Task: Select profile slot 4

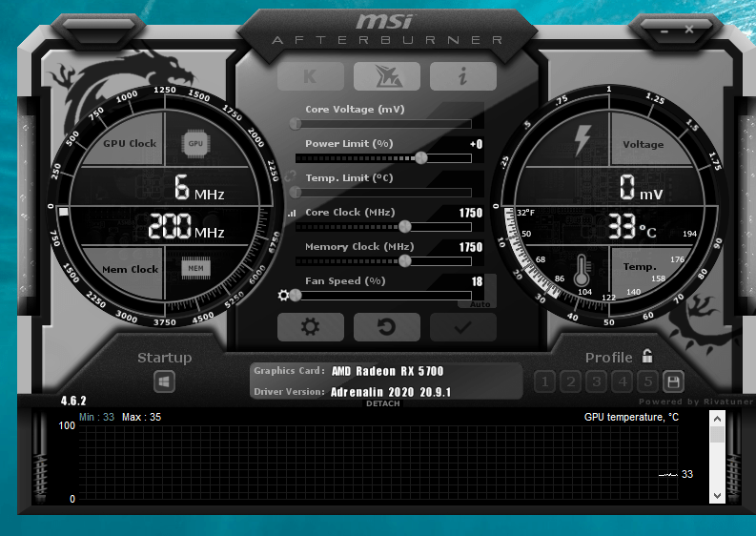Action: click(x=623, y=382)
